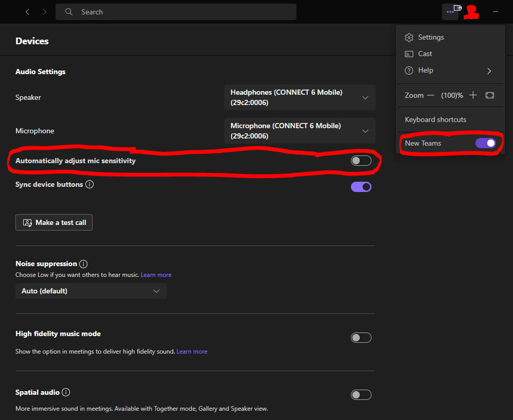Open the Microphone device dropdown
This screenshot has height=420, width=513.
click(299, 131)
